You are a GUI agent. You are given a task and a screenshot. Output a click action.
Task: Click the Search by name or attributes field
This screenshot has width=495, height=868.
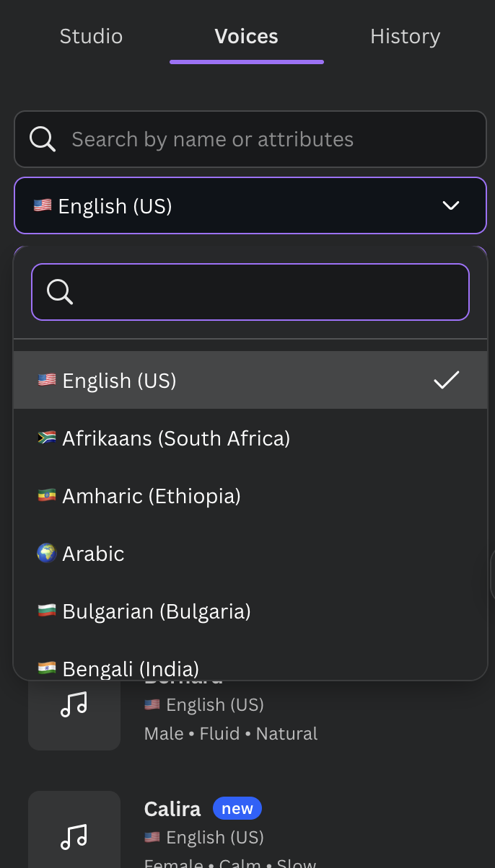[274, 139]
